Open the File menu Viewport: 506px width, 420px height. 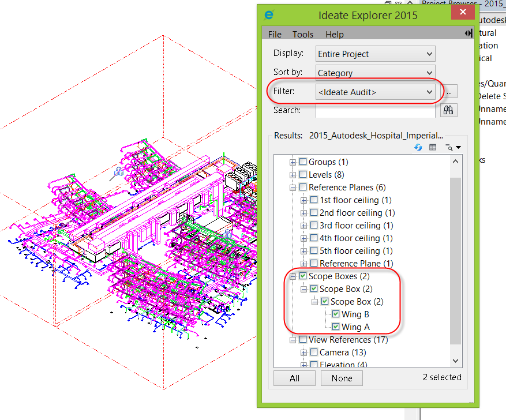coord(275,34)
